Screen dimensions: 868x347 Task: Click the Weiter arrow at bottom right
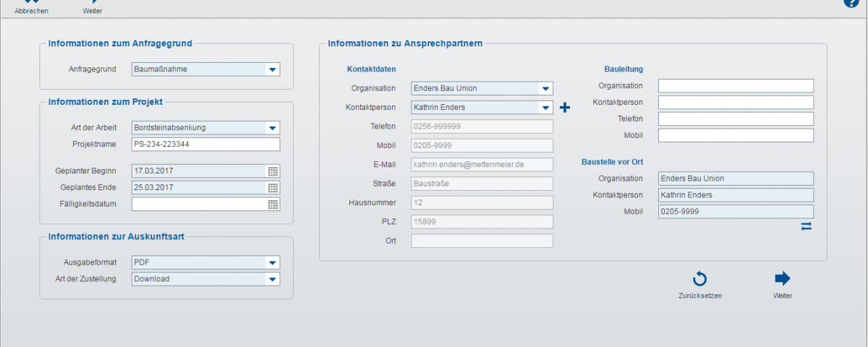tap(782, 280)
